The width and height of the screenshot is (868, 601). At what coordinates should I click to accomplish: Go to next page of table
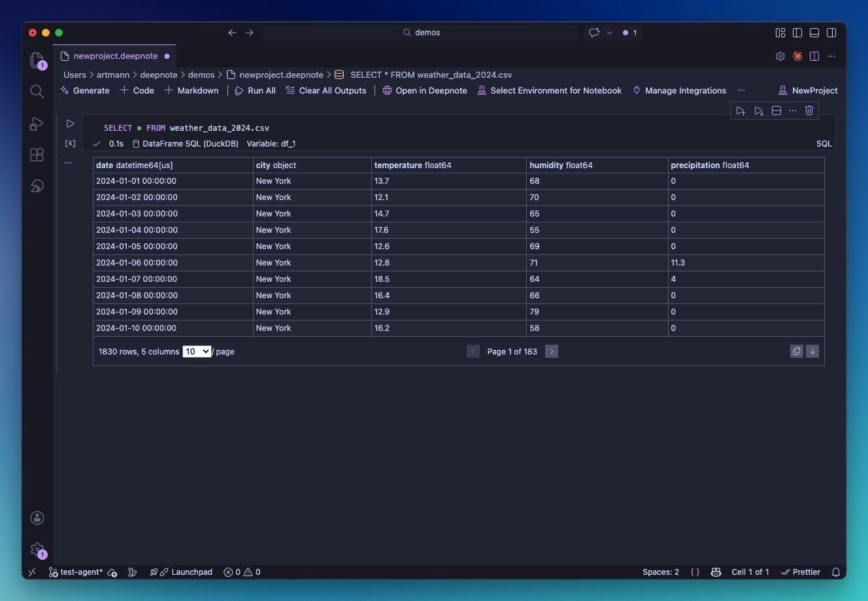(x=552, y=351)
